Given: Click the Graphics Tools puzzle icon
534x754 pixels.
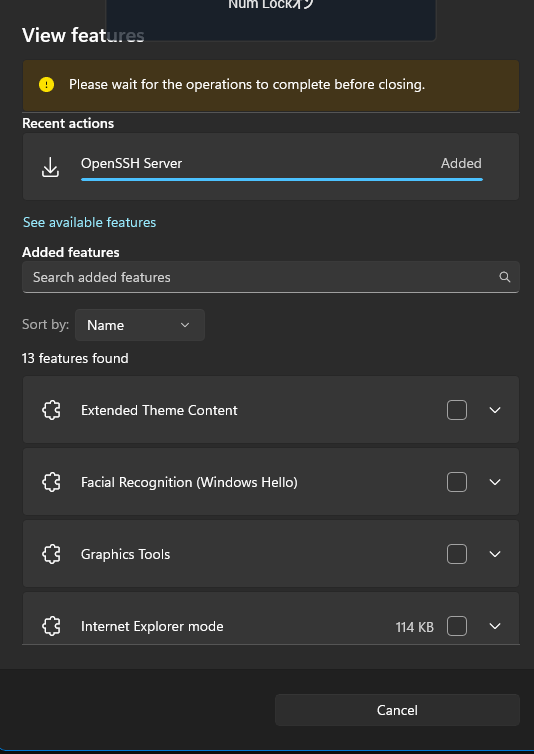Looking at the screenshot, I should click(51, 554).
